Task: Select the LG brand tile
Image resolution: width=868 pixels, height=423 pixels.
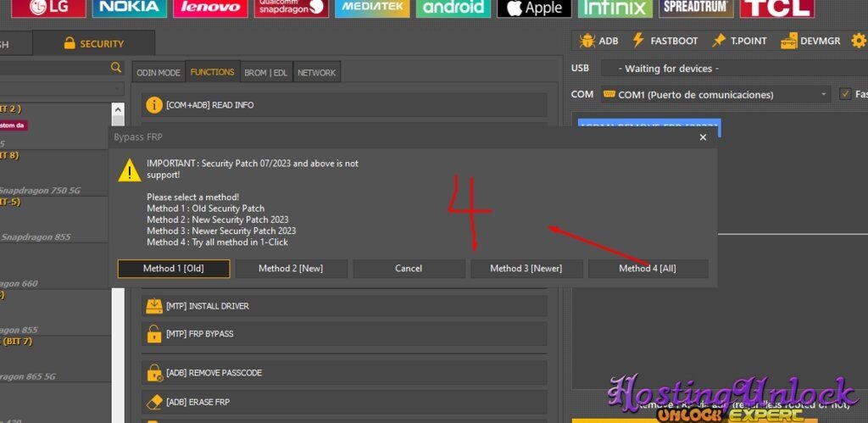Action: point(48,8)
